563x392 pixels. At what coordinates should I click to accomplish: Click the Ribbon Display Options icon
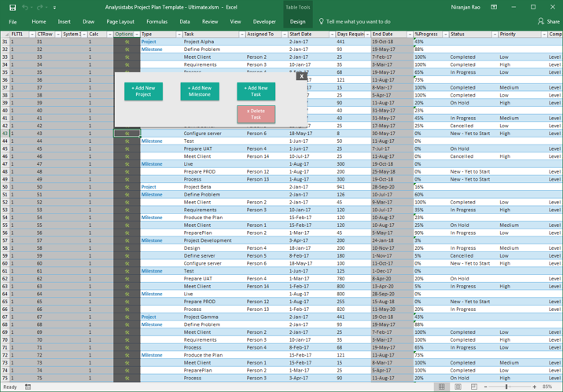[x=494, y=7]
